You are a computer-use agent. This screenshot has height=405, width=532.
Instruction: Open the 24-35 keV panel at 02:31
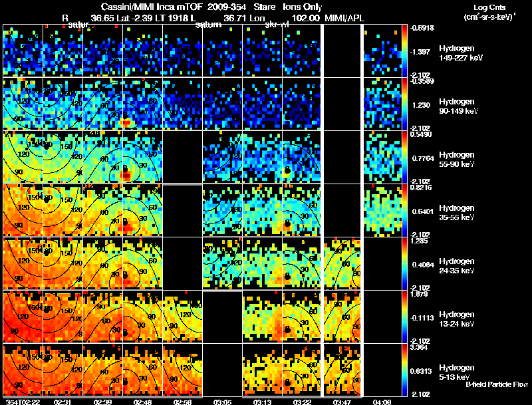point(63,263)
